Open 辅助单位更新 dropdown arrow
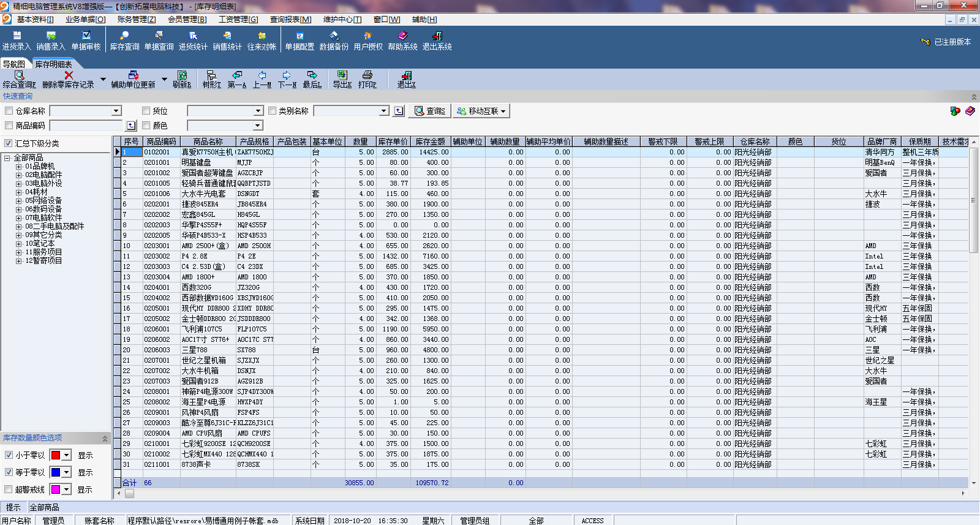 pyautogui.click(x=164, y=80)
